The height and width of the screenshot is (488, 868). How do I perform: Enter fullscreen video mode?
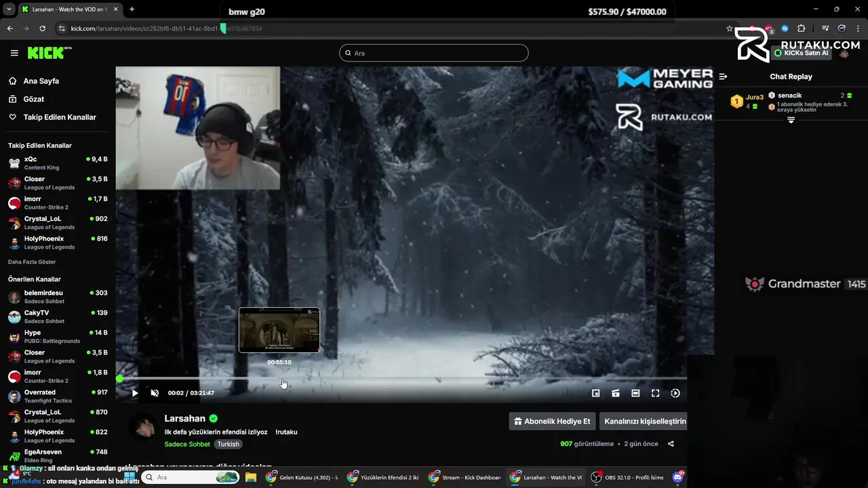click(656, 393)
